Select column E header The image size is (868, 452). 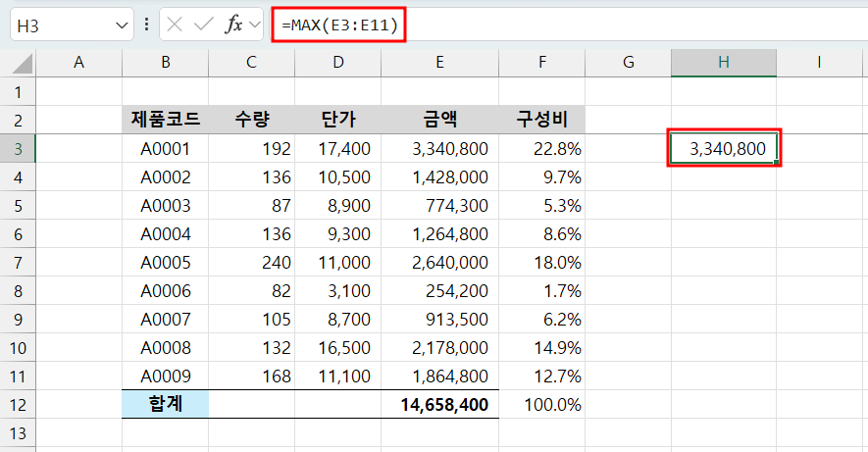point(440,63)
